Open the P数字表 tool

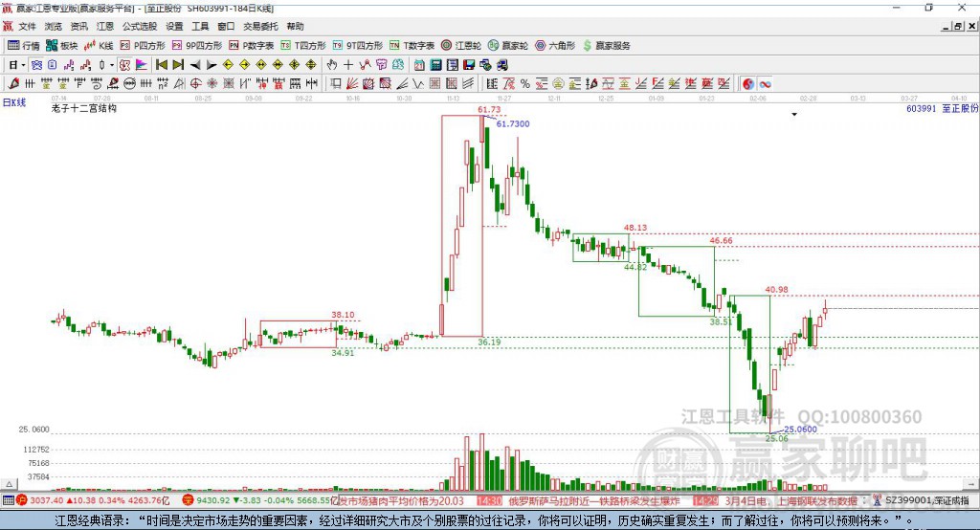click(252, 46)
